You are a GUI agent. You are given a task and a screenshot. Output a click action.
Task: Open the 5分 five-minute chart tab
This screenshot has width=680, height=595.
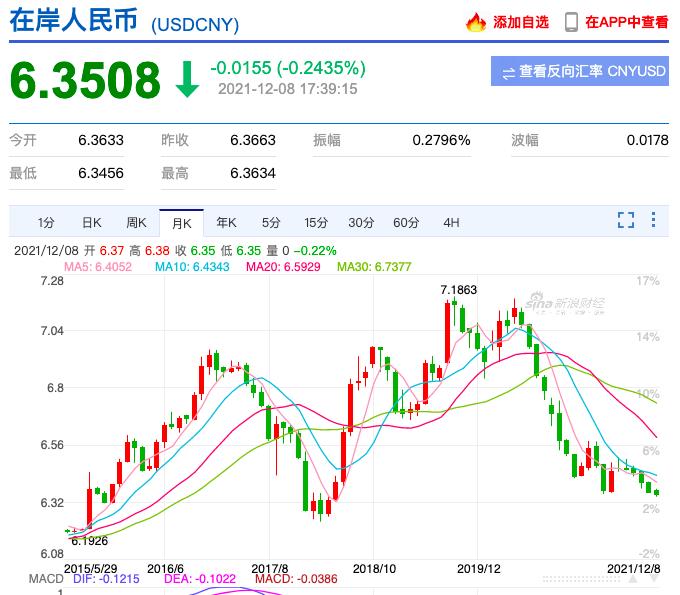[x=271, y=222]
